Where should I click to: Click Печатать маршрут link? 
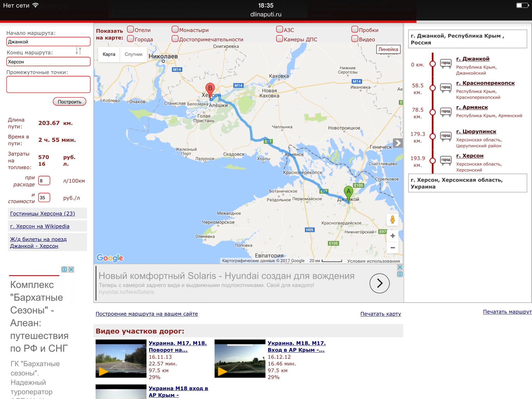coord(507,312)
